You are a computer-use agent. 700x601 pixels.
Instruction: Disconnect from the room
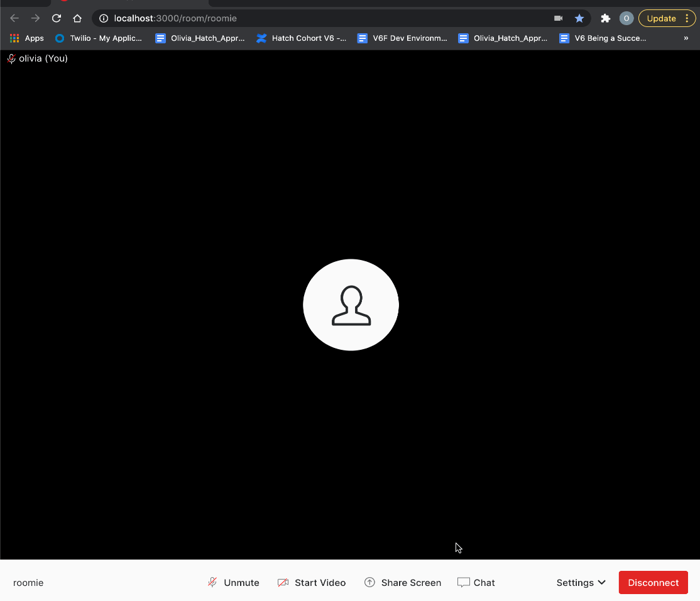(x=653, y=583)
